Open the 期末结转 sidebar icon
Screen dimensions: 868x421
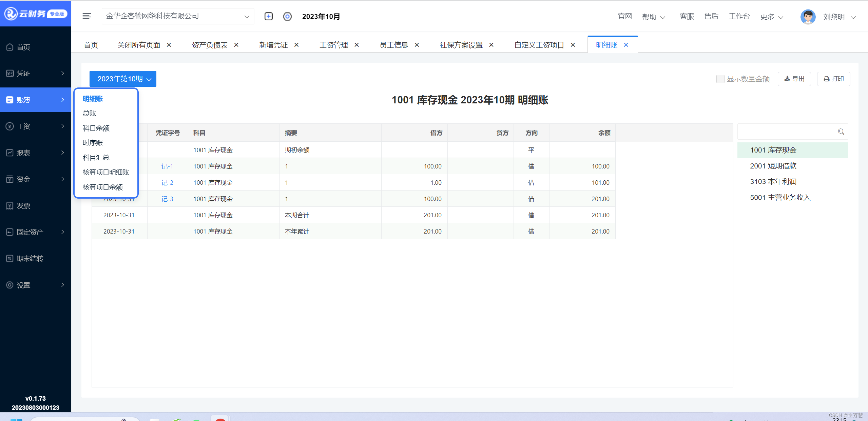pyautogui.click(x=9, y=258)
